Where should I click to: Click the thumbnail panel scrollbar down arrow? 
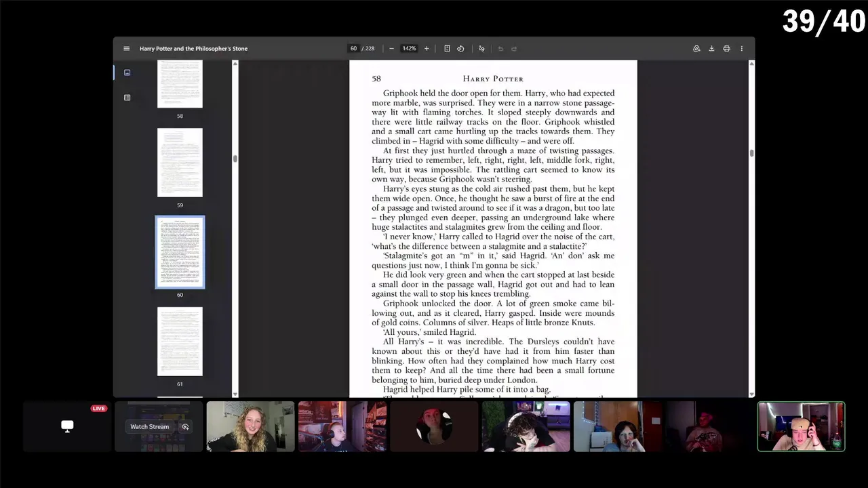coord(235,394)
